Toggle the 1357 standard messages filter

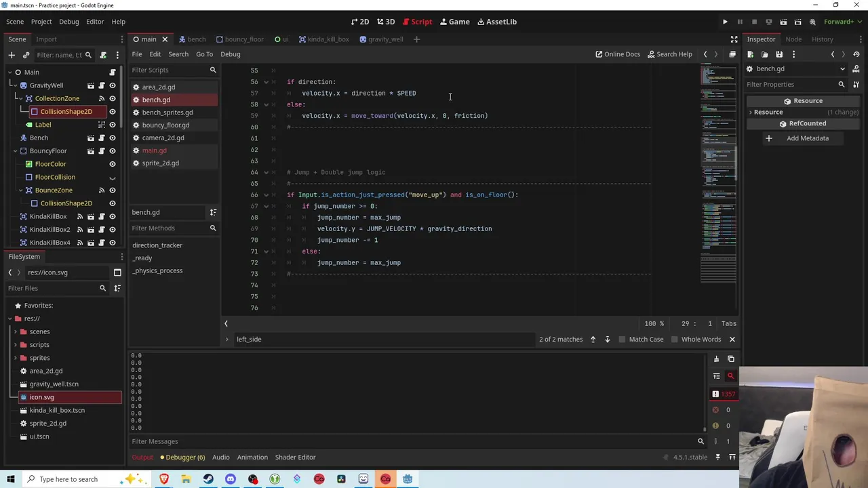pos(723,394)
